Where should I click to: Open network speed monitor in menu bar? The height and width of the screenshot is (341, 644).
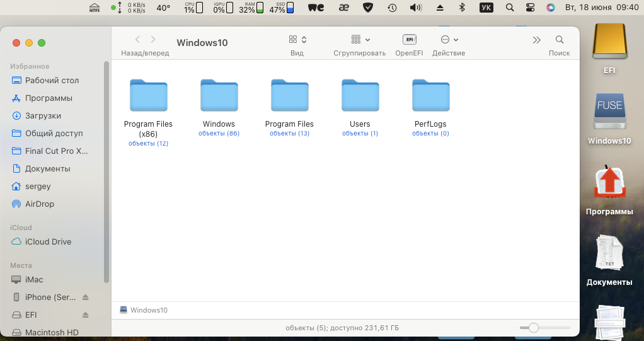click(128, 8)
